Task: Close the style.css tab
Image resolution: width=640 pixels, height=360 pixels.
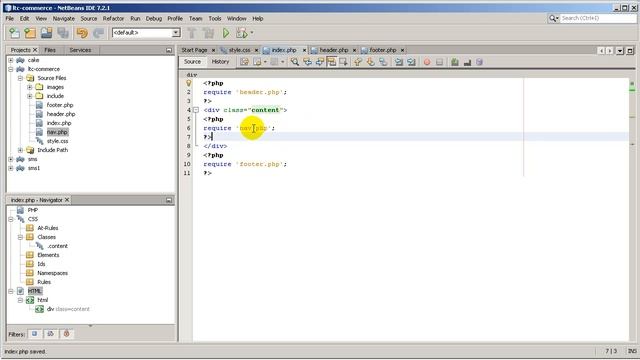Action: coord(256,50)
